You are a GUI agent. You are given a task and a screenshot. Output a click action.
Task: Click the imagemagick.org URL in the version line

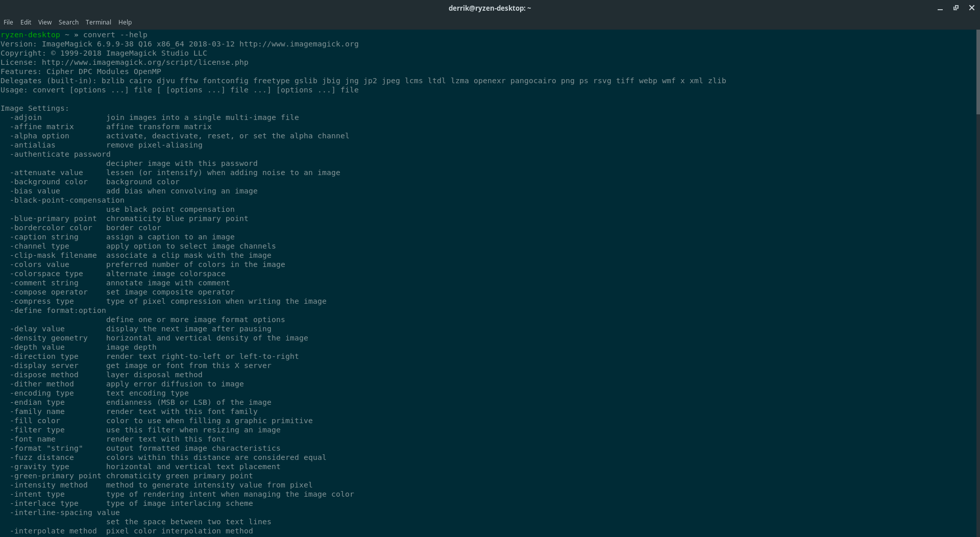coord(299,44)
